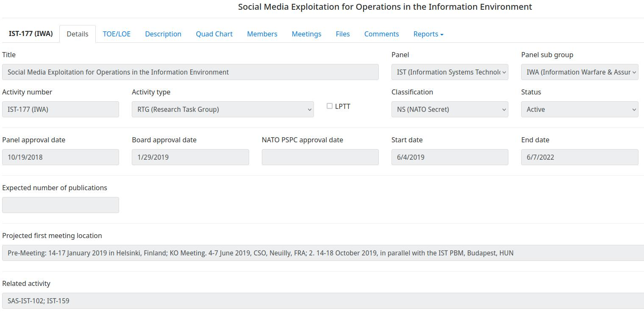Change the Classification dropdown value
This screenshot has height=316, width=644.
pyautogui.click(x=450, y=109)
